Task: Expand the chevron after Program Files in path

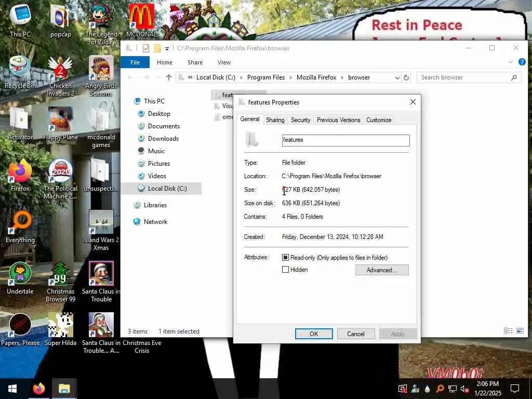Action: pyautogui.click(x=291, y=78)
